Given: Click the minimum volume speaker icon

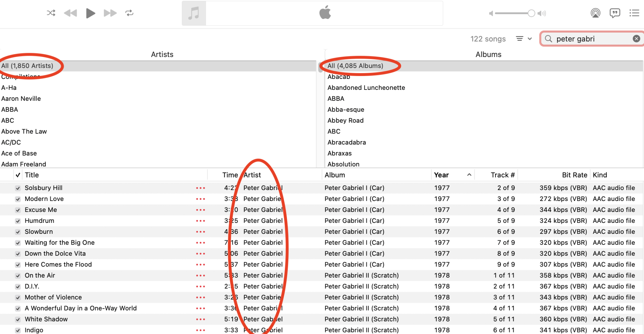Looking at the screenshot, I should 491,13.
